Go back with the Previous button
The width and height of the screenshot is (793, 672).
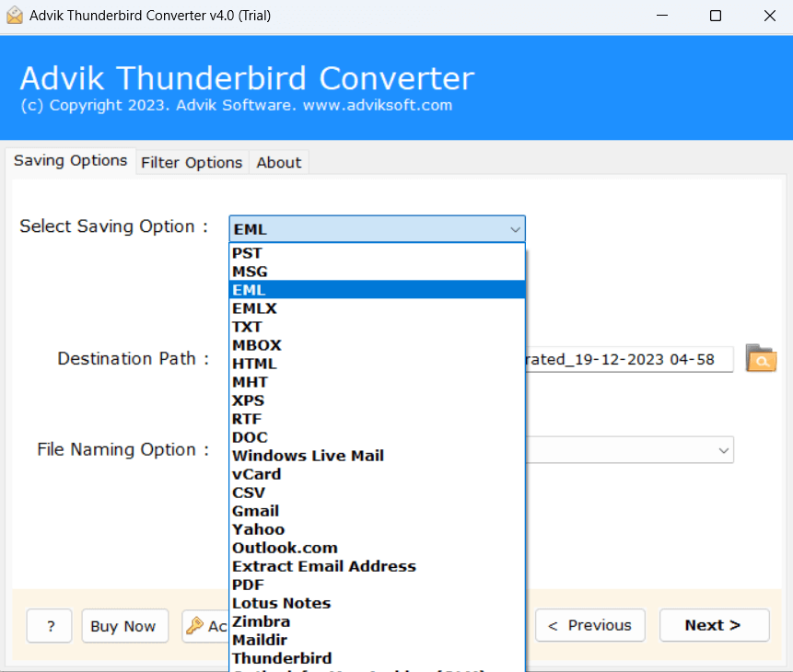tap(590, 625)
